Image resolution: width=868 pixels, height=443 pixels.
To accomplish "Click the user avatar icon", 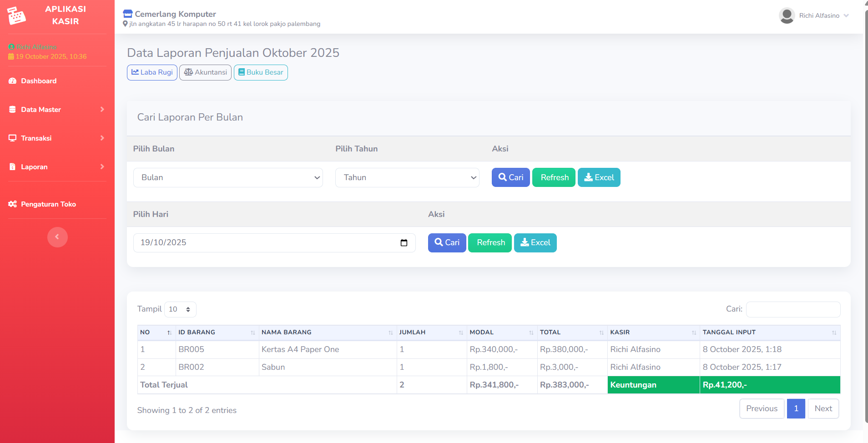I will 787,15.
